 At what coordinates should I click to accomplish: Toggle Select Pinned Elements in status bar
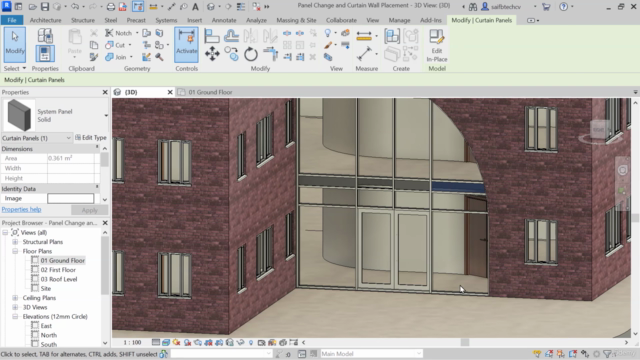pyautogui.click(x=561, y=354)
